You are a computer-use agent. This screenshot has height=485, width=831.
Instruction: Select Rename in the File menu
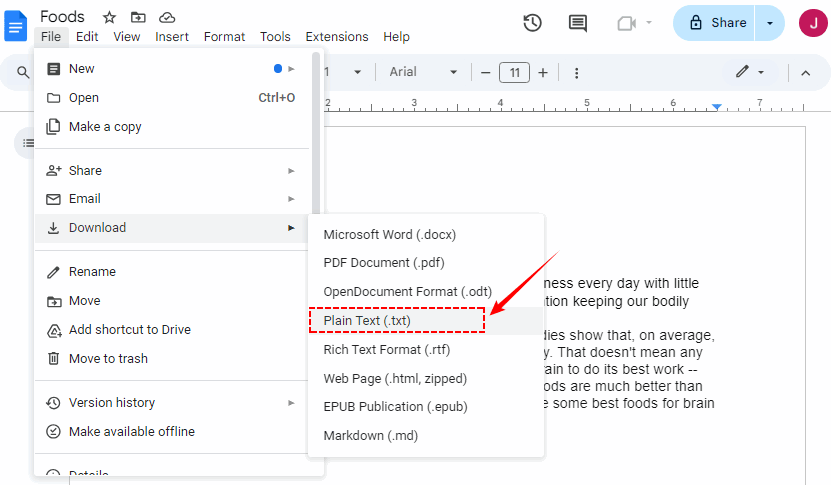tap(172, 272)
